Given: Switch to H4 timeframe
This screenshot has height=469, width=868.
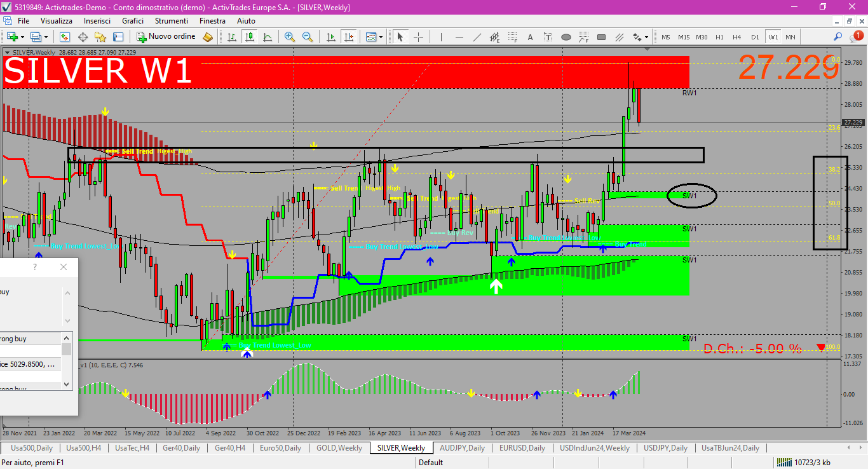Looking at the screenshot, I should (737, 37).
